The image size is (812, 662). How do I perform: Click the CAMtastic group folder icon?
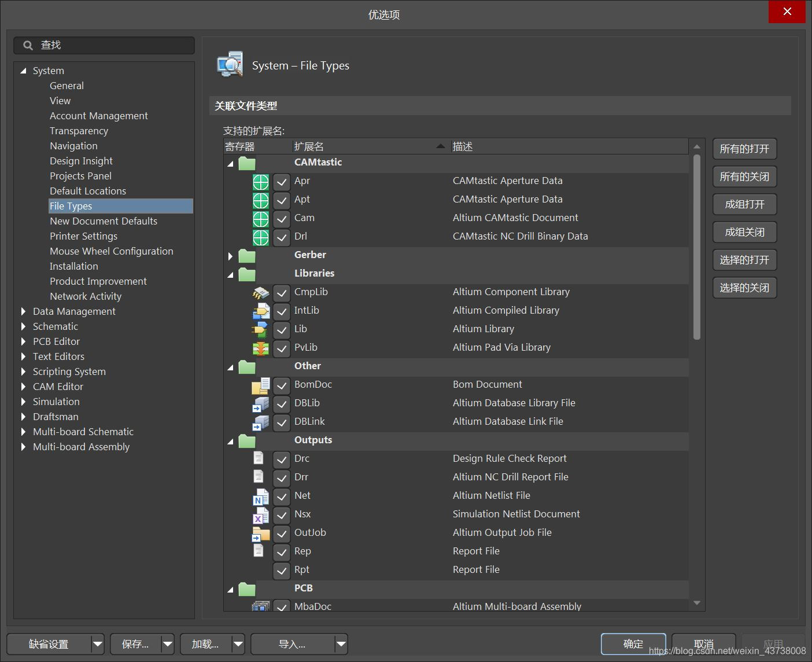coord(247,163)
